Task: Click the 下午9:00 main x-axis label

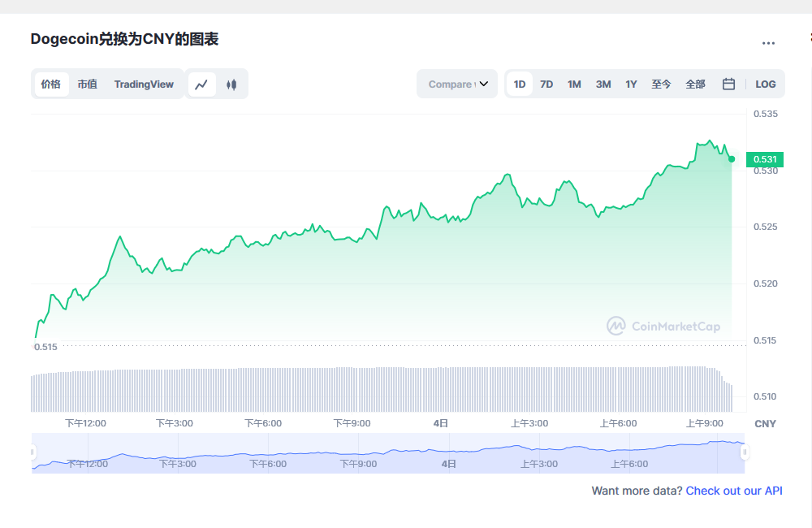Action: (x=352, y=423)
